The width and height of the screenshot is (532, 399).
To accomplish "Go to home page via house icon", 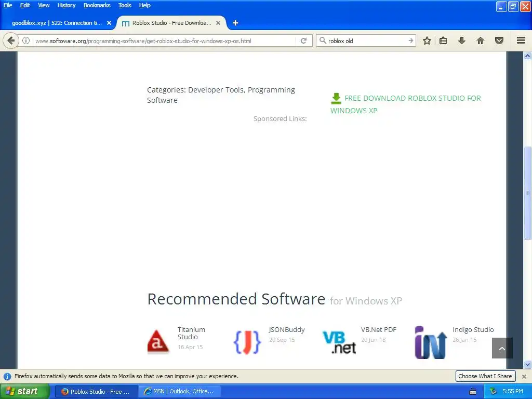I will tap(481, 41).
